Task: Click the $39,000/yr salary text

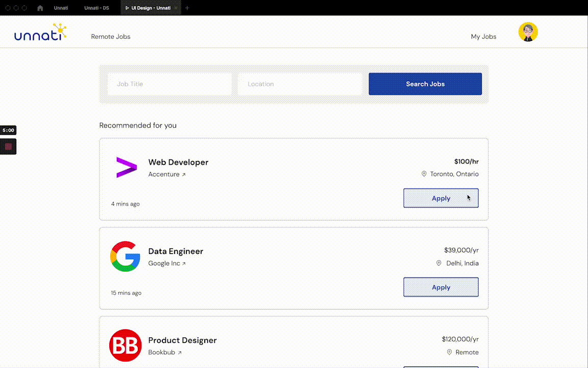Action: pyautogui.click(x=461, y=250)
